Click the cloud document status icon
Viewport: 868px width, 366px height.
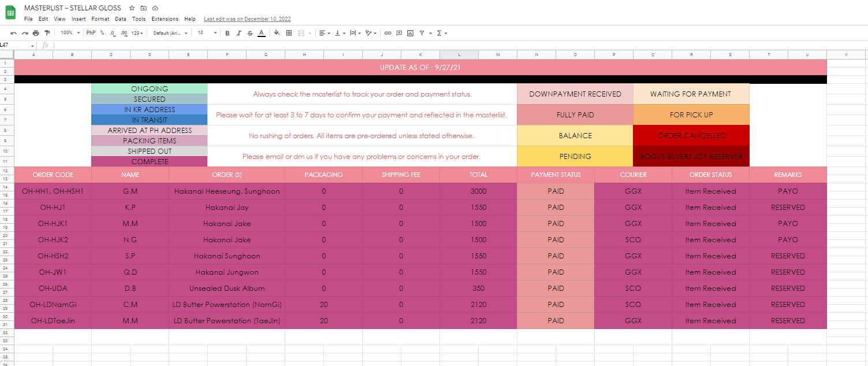(155, 8)
